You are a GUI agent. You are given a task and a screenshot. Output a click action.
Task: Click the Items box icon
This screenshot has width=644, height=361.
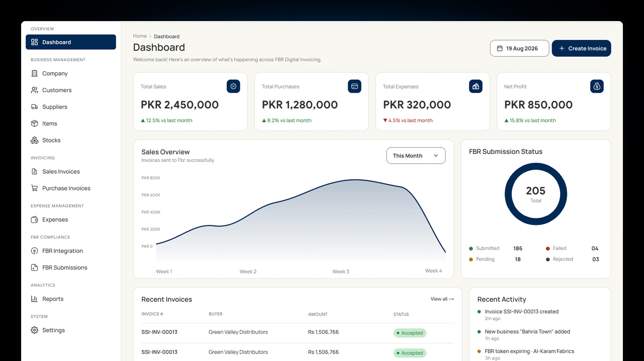[35, 123]
